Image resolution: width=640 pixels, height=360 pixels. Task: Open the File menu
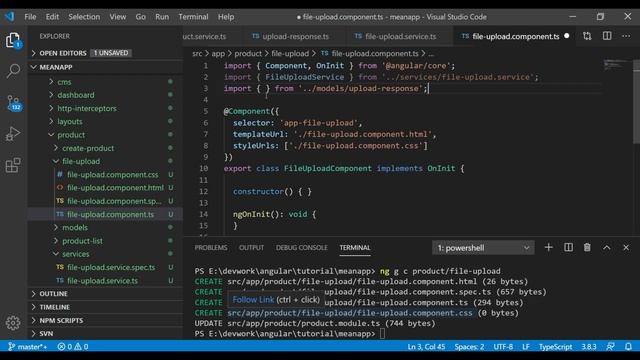pos(30,17)
